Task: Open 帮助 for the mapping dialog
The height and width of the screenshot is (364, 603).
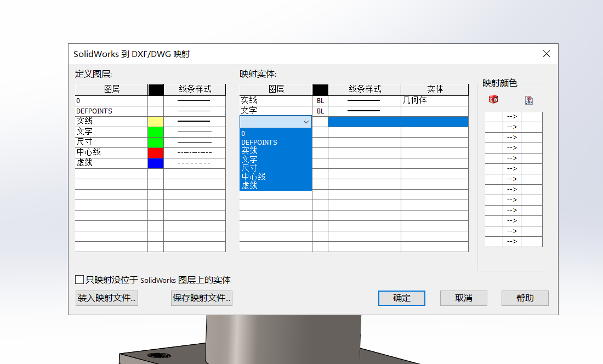Action: [525, 298]
